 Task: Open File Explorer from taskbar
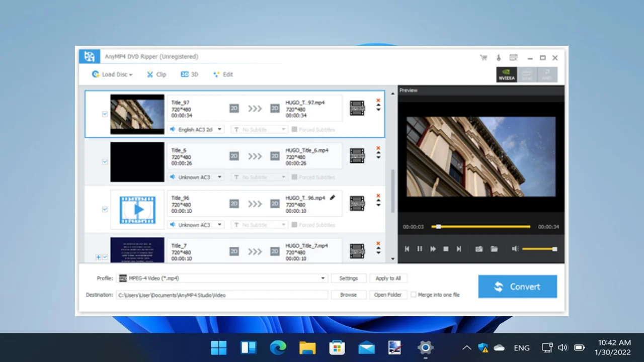(307, 347)
